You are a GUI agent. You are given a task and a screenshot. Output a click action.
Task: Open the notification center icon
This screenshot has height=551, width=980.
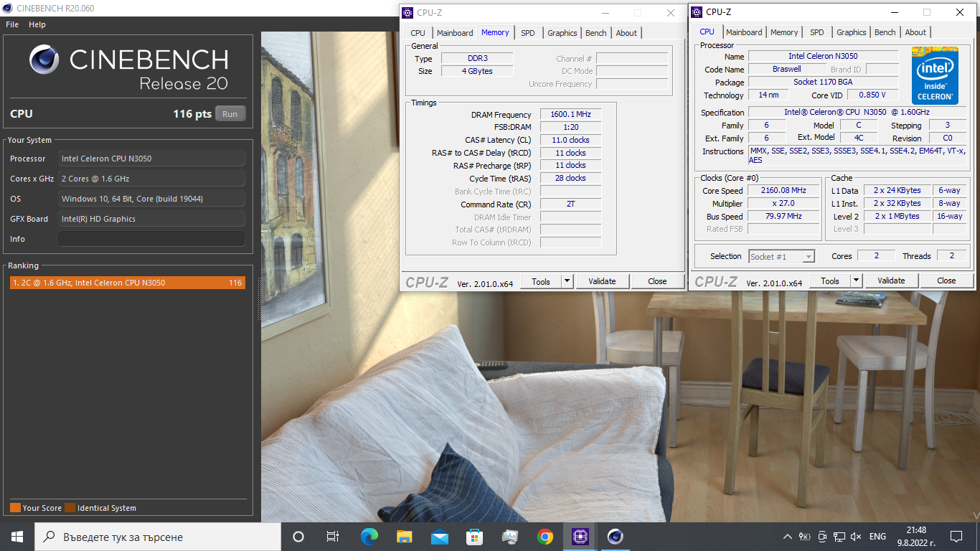(x=956, y=537)
